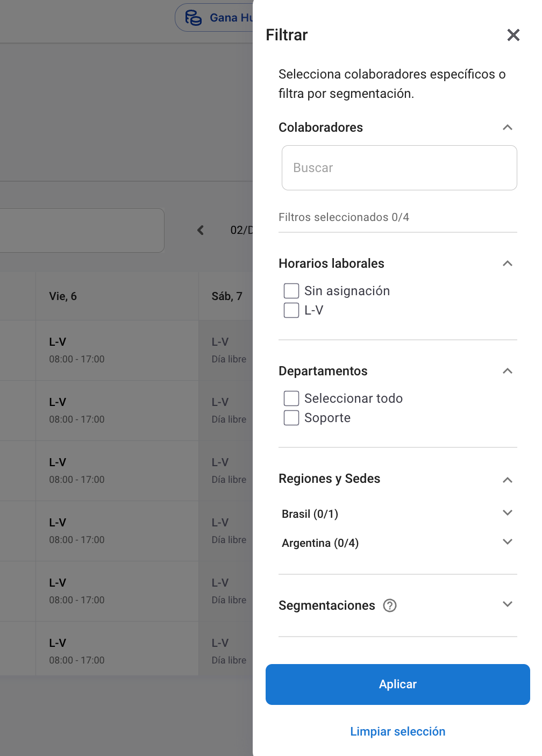Check the L-V schedule checkbox
The width and height of the screenshot is (542, 756).
pyautogui.click(x=291, y=310)
